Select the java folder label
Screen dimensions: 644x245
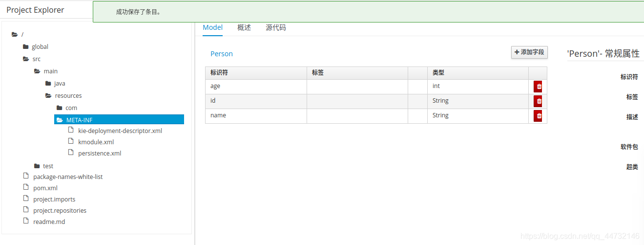click(60, 84)
